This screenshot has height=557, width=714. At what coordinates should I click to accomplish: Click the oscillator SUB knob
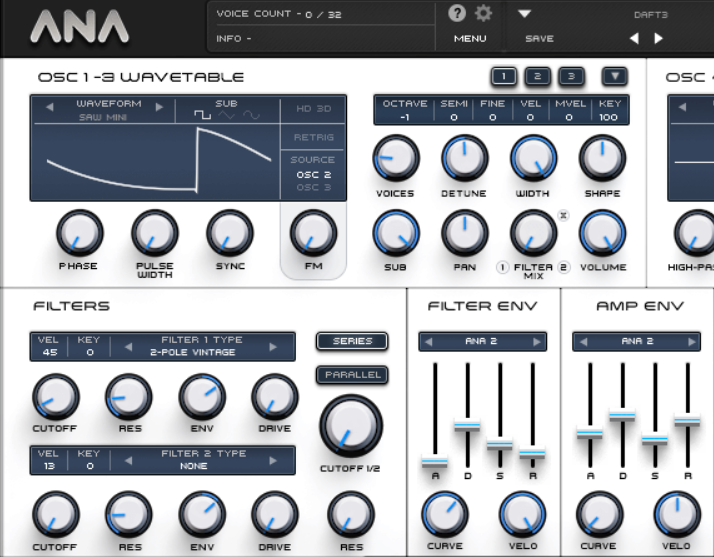tap(396, 233)
